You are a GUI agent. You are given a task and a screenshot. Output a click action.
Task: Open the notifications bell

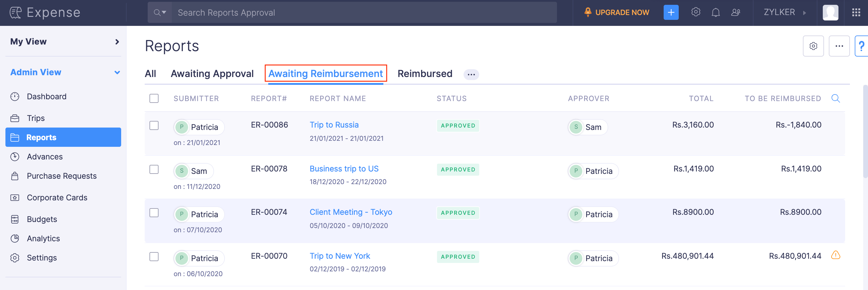pyautogui.click(x=716, y=12)
